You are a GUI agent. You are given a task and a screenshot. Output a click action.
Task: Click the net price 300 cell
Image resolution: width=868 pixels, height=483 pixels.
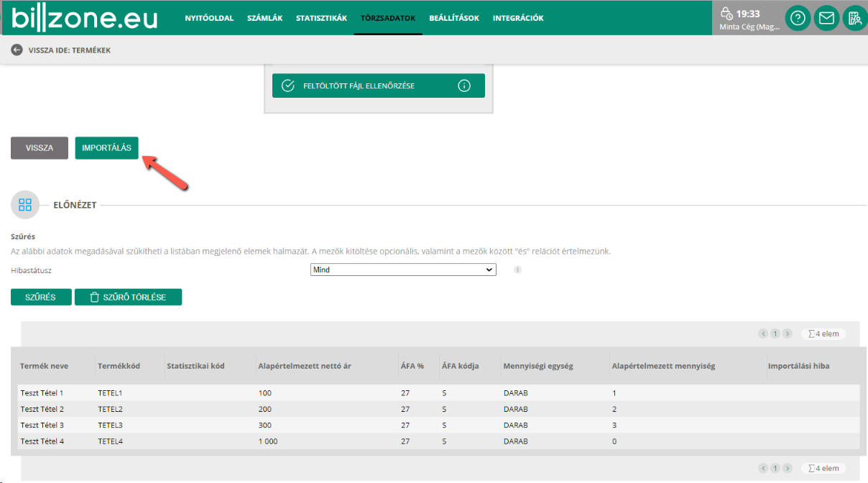click(x=265, y=425)
